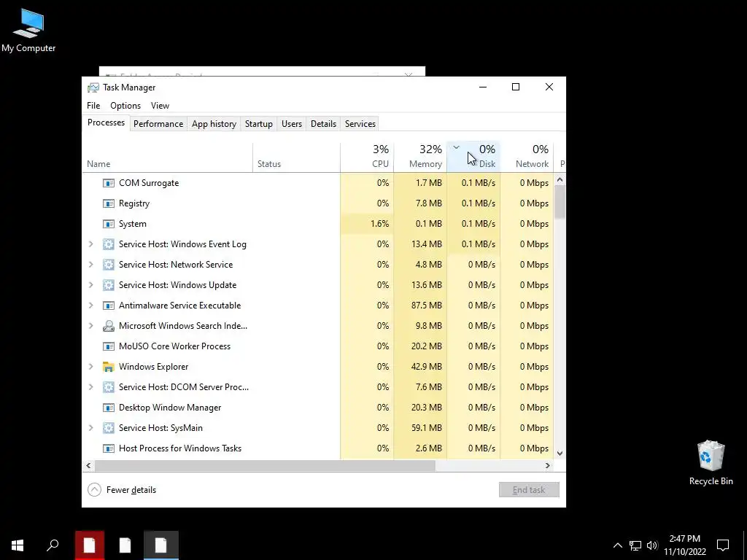Switch to the Details tab
Image resolution: width=747 pixels, height=560 pixels.
click(323, 124)
